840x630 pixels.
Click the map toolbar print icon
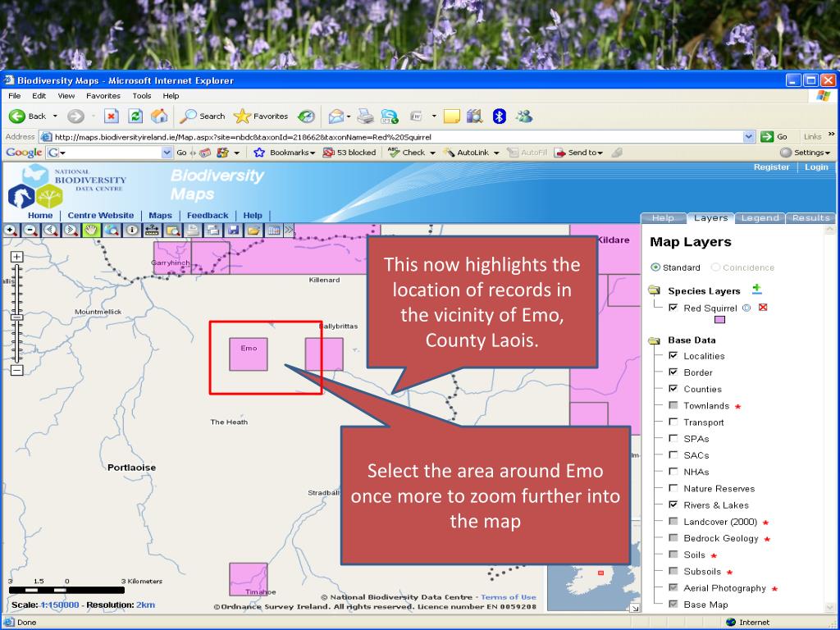coord(192,231)
